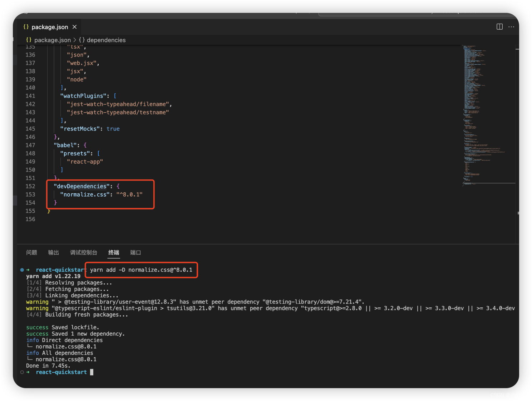This screenshot has width=532, height=401.
Task: Click the "react-app" string
Action: [85, 162]
